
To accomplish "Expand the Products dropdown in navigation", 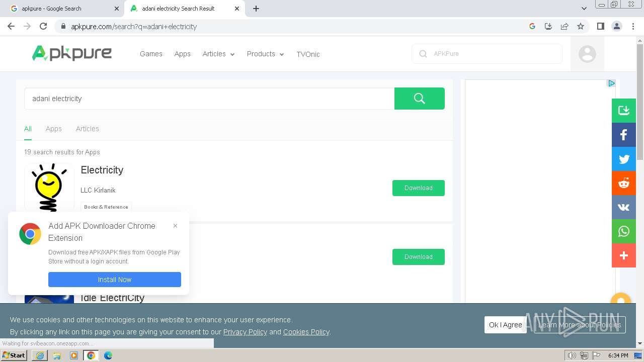I will point(265,54).
